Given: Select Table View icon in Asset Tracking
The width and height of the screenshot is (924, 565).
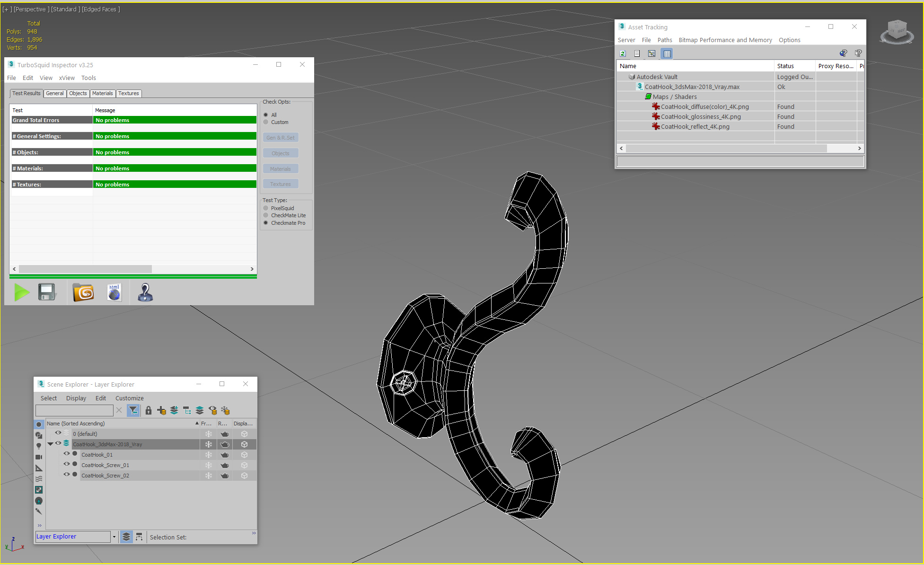Looking at the screenshot, I should 667,53.
